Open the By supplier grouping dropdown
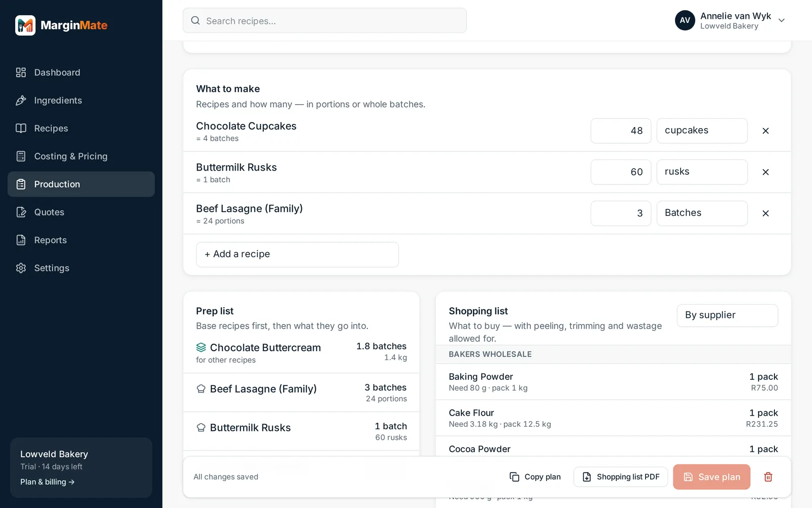This screenshot has height=508, width=812. pos(727,315)
